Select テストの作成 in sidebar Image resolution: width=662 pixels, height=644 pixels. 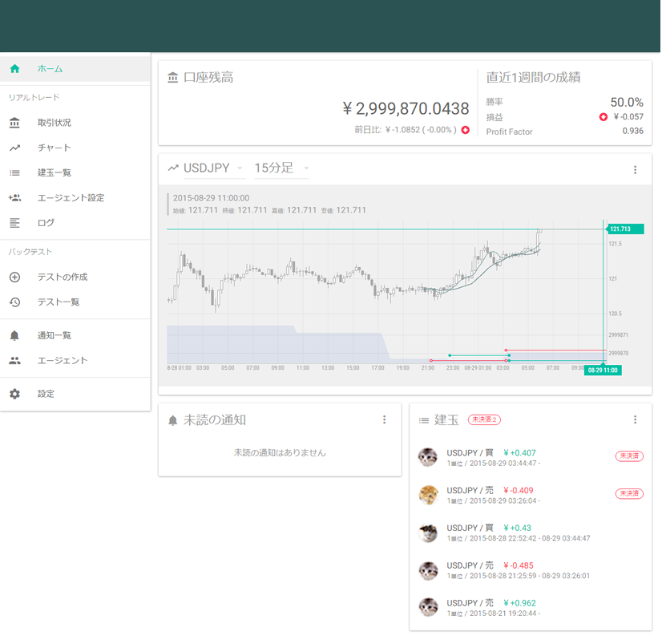75,277
